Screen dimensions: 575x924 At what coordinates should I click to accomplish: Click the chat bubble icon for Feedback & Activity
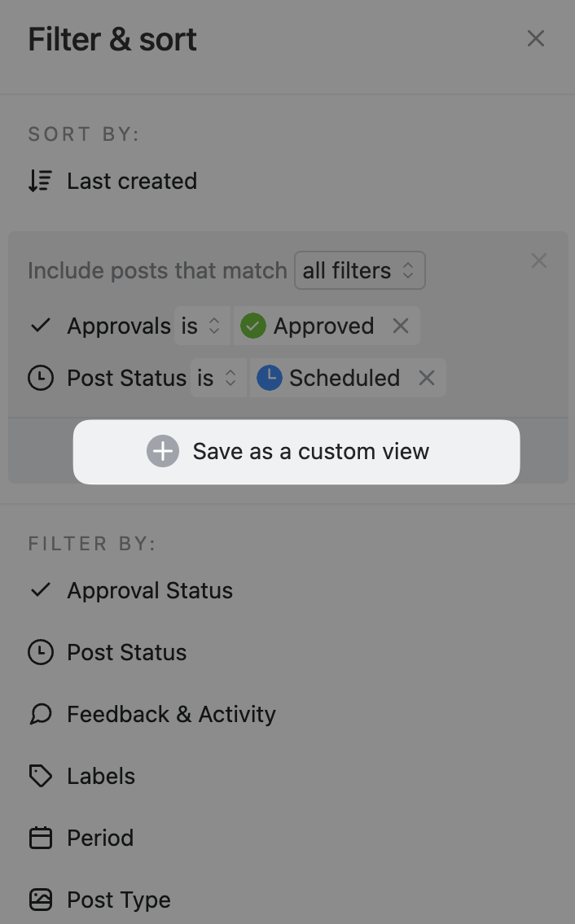(x=40, y=714)
